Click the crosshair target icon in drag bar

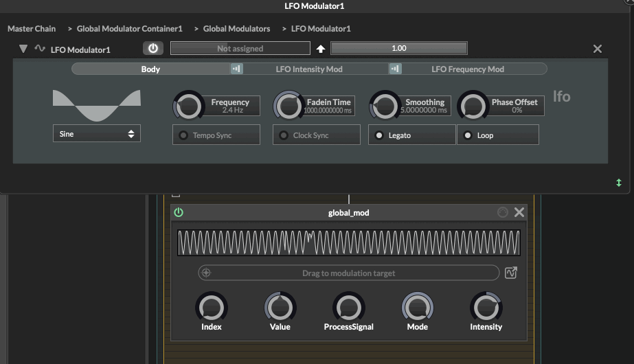(206, 273)
